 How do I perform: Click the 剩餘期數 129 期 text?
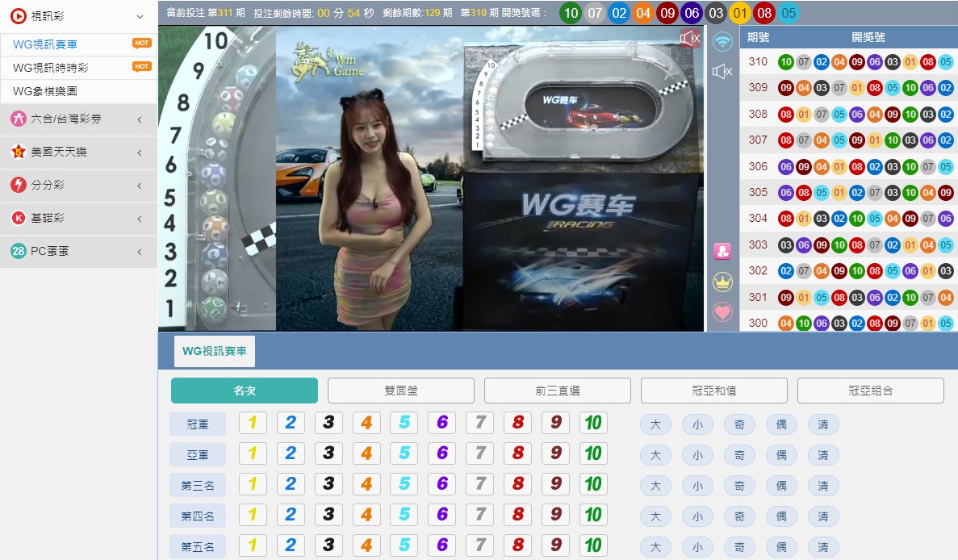[x=417, y=13]
